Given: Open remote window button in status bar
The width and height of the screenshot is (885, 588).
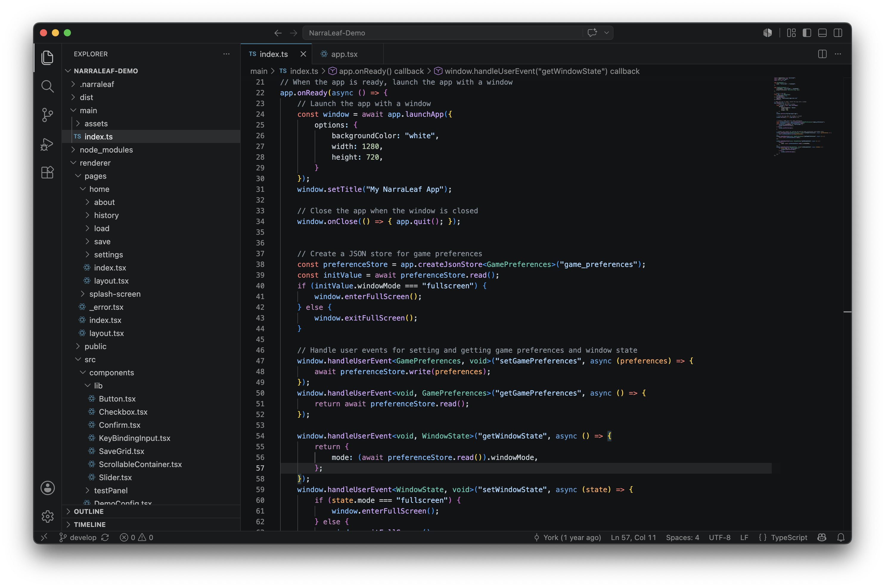Looking at the screenshot, I should coord(44,537).
